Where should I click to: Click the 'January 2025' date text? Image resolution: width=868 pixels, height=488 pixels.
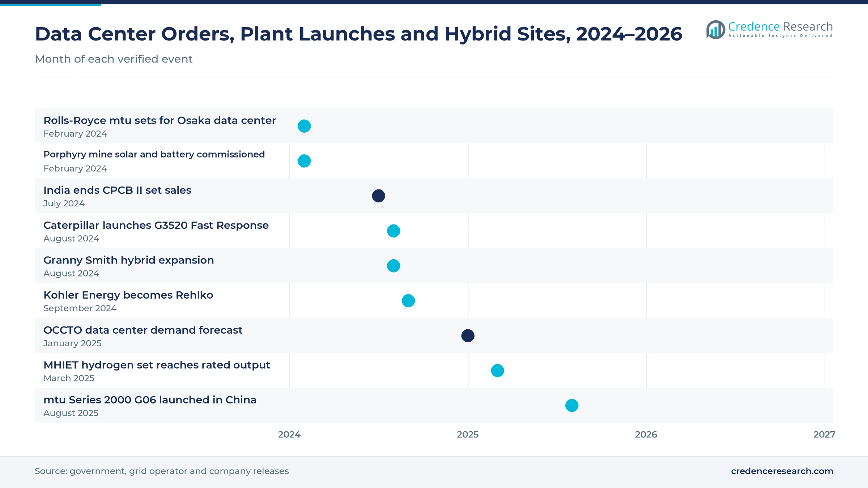click(72, 343)
